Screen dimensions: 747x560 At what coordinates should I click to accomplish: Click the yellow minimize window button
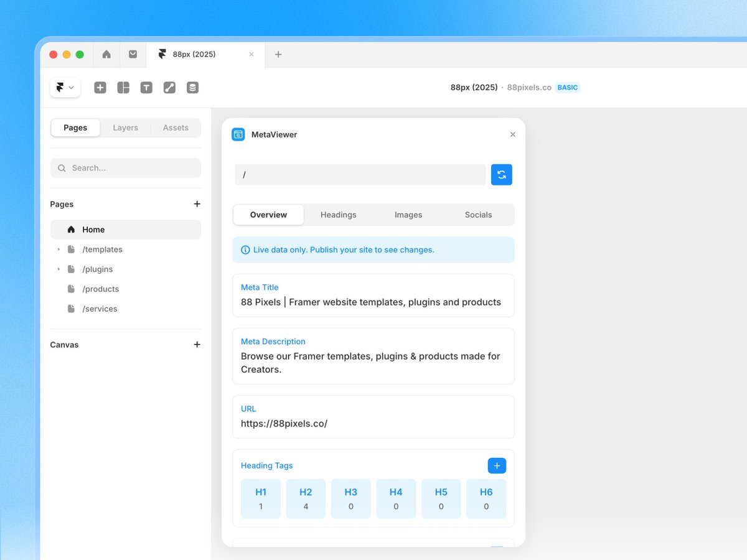(67, 55)
